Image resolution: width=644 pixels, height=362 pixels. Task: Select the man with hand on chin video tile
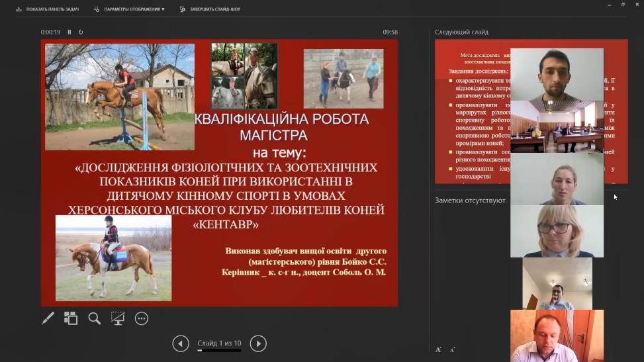[557, 283]
